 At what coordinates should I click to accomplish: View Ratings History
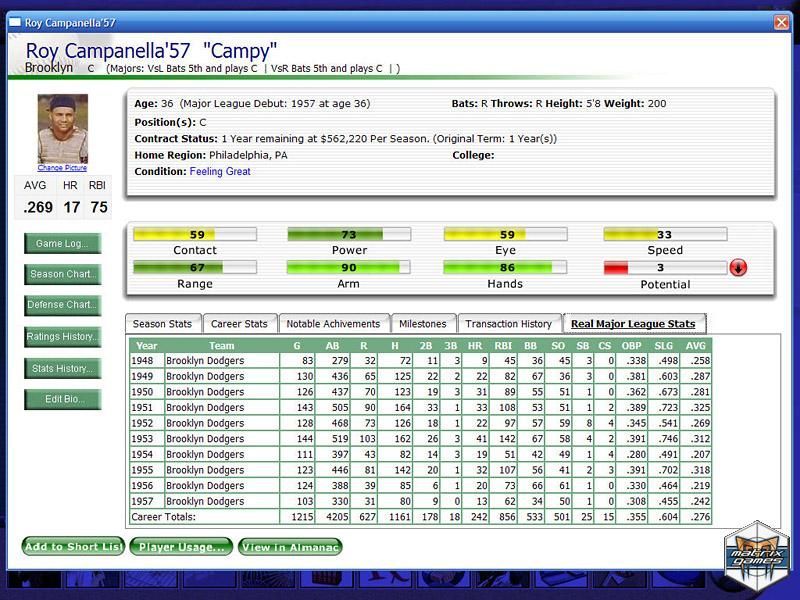pos(62,337)
